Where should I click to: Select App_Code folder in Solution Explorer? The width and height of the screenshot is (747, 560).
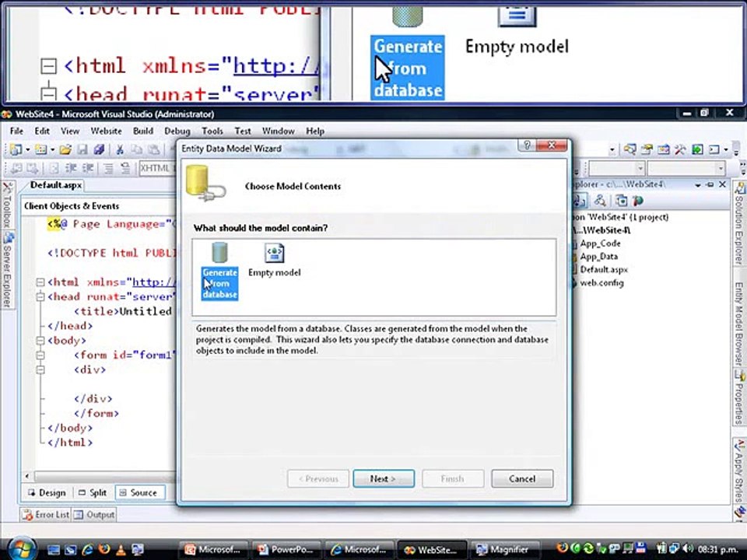coord(600,243)
